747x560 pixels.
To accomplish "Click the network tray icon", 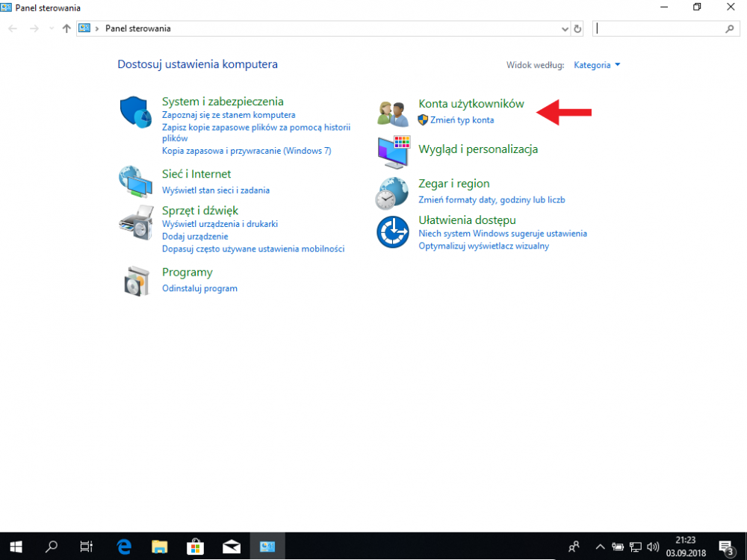I will click(636, 547).
